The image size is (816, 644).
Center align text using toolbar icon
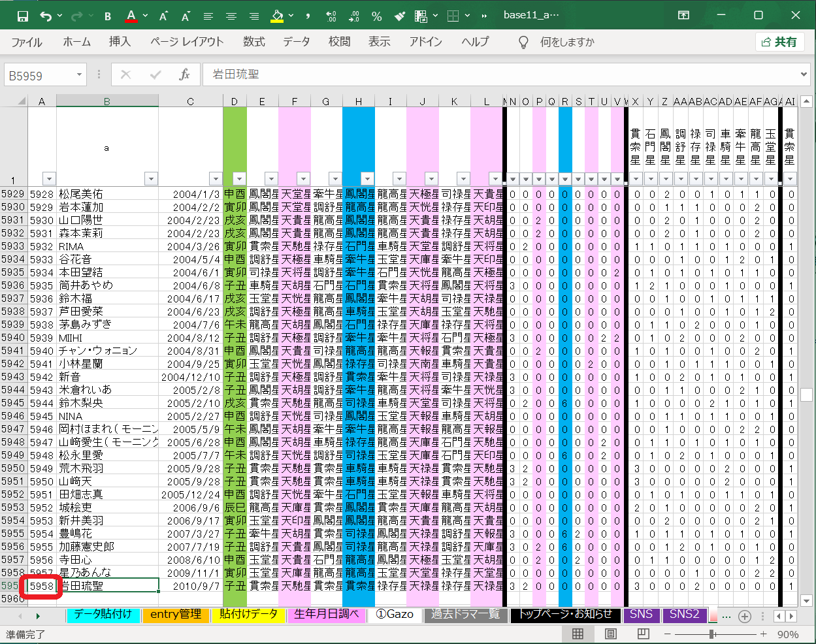[231, 16]
